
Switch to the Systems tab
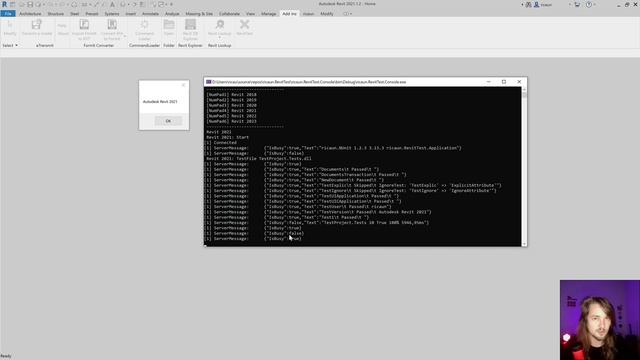coord(111,14)
